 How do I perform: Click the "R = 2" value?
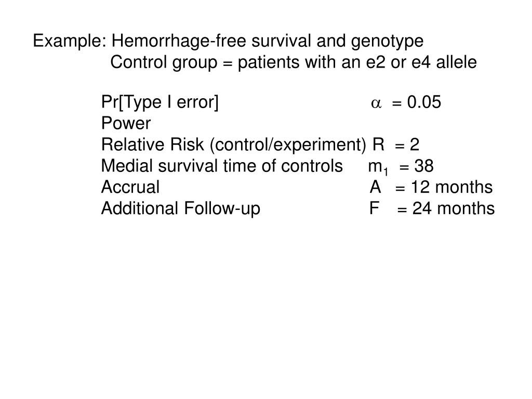click(x=396, y=144)
